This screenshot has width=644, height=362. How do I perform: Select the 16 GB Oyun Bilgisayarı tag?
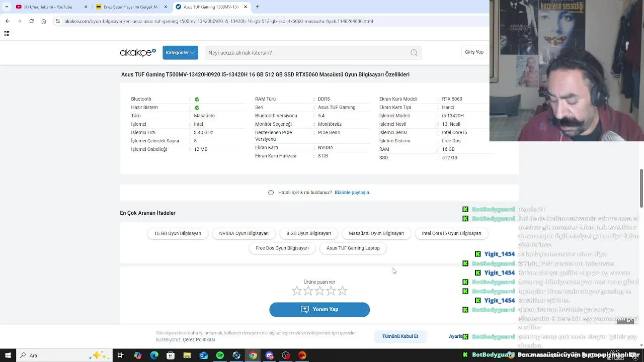coord(178,233)
